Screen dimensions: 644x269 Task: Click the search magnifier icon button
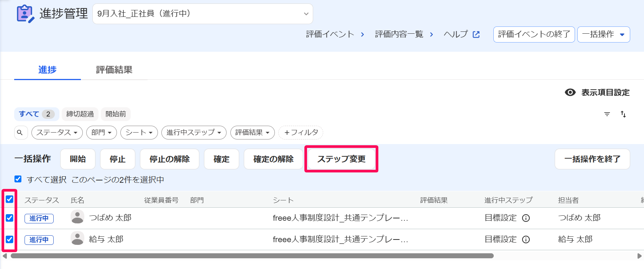pyautogui.click(x=20, y=133)
